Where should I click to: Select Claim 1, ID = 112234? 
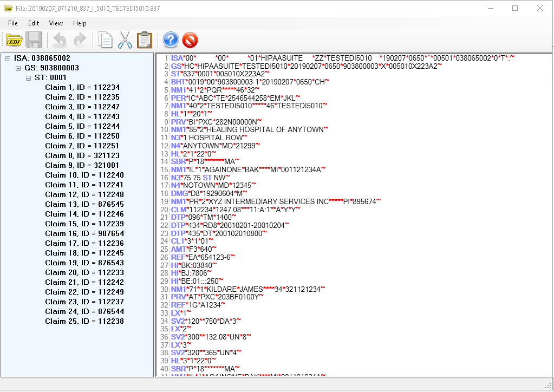click(x=82, y=88)
